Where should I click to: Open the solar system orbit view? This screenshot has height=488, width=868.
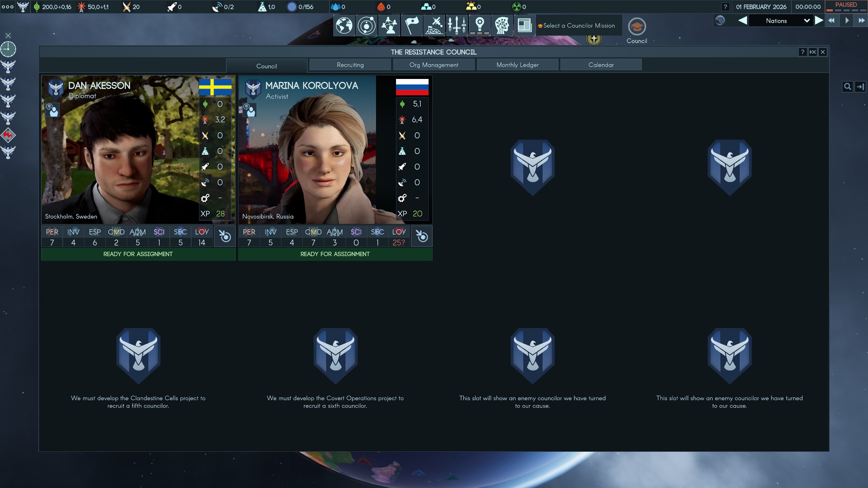pyautogui.click(x=367, y=25)
